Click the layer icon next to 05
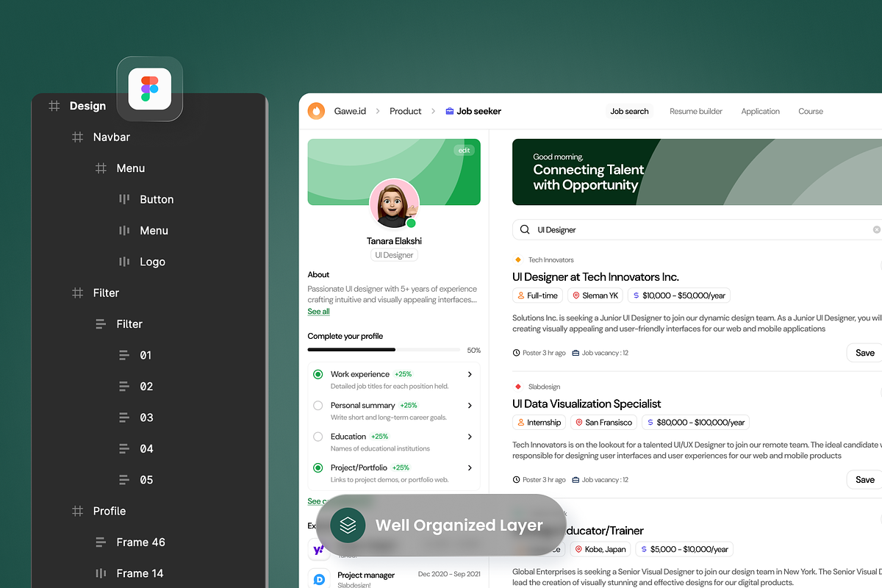 pyautogui.click(x=124, y=480)
